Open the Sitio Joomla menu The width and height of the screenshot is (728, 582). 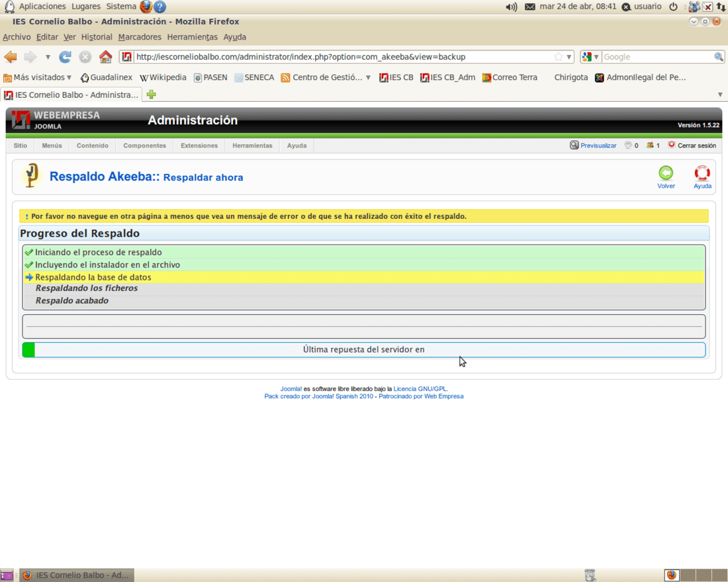coord(21,145)
